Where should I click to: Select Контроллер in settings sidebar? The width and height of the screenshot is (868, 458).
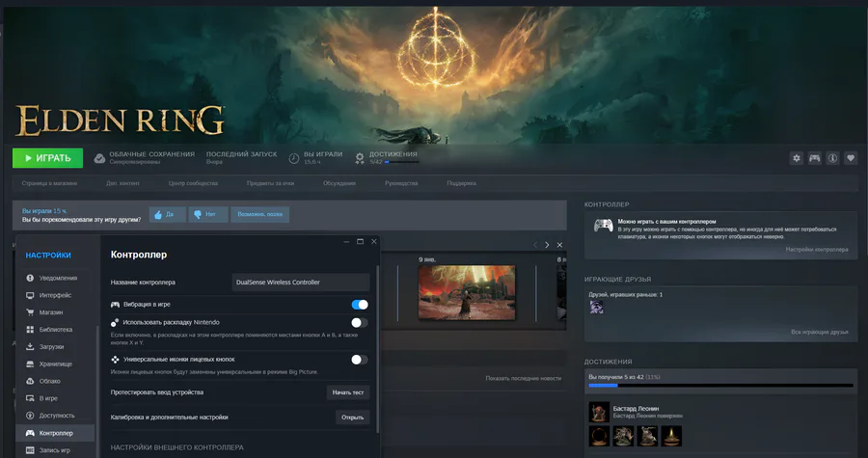[x=55, y=433]
